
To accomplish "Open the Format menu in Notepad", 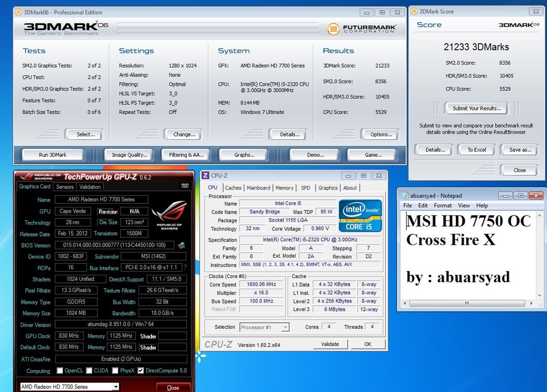I will coord(443,206).
